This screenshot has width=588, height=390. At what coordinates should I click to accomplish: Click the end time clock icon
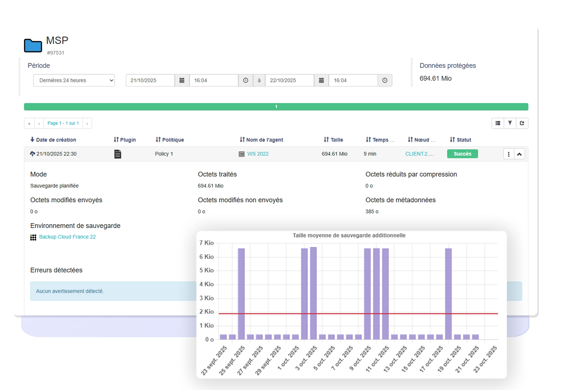coord(385,80)
